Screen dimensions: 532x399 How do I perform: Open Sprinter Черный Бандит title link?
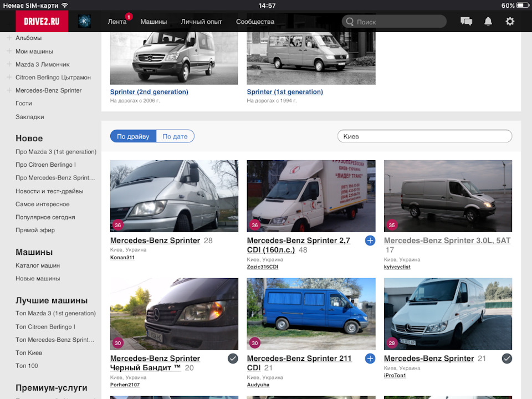155,363
